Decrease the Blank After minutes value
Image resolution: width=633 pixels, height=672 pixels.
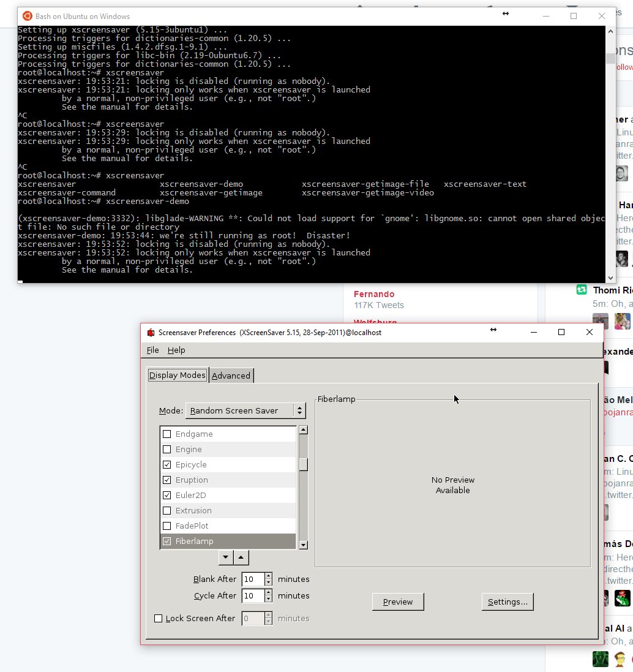click(268, 583)
